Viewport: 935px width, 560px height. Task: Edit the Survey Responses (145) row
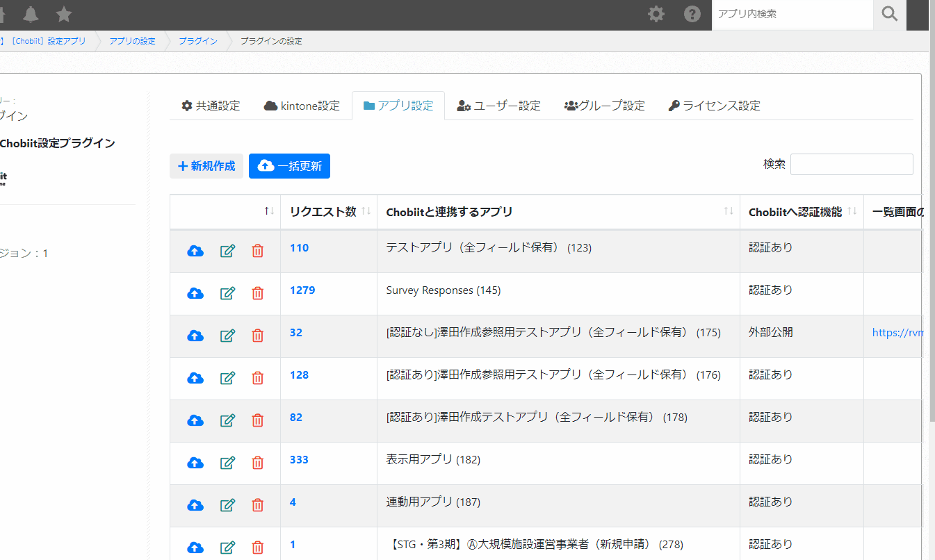tap(227, 293)
